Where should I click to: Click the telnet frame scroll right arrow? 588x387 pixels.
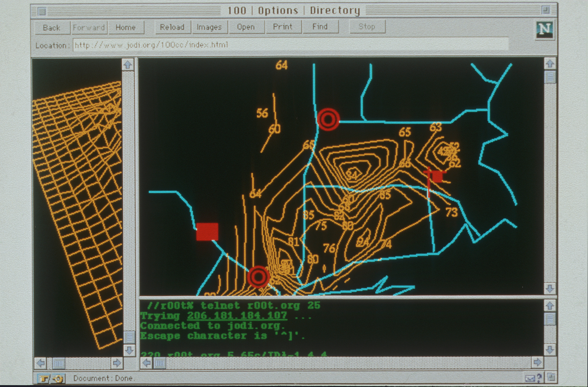click(538, 362)
